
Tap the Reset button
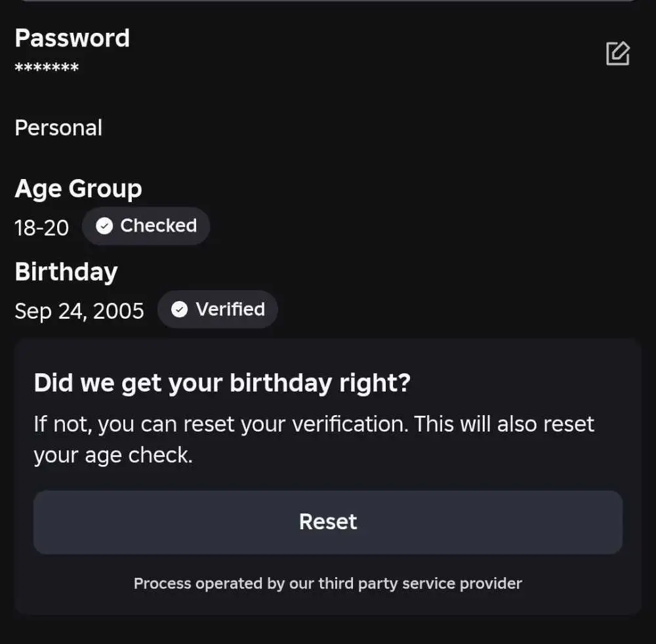328,522
